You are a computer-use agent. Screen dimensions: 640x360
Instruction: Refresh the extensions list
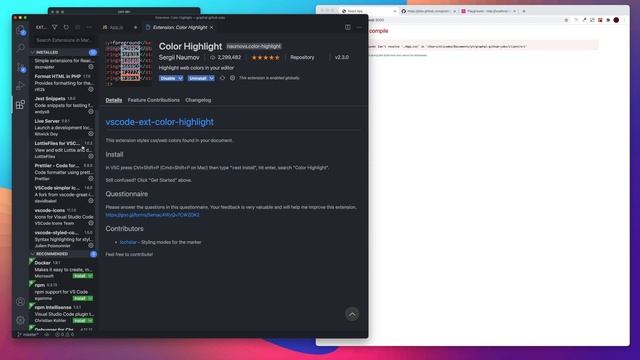pos(66,27)
